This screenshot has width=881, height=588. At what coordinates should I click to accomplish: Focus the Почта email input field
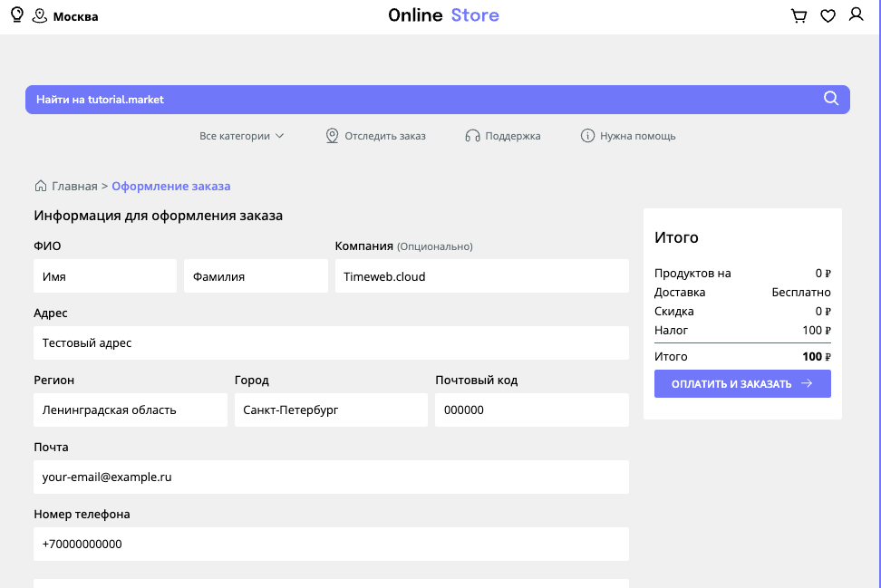[331, 477]
